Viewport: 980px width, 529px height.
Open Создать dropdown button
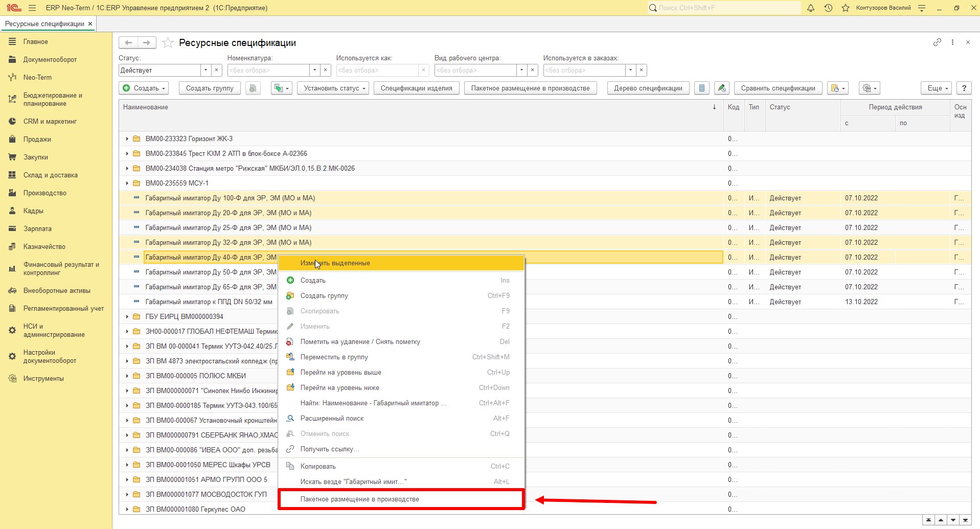click(x=144, y=88)
